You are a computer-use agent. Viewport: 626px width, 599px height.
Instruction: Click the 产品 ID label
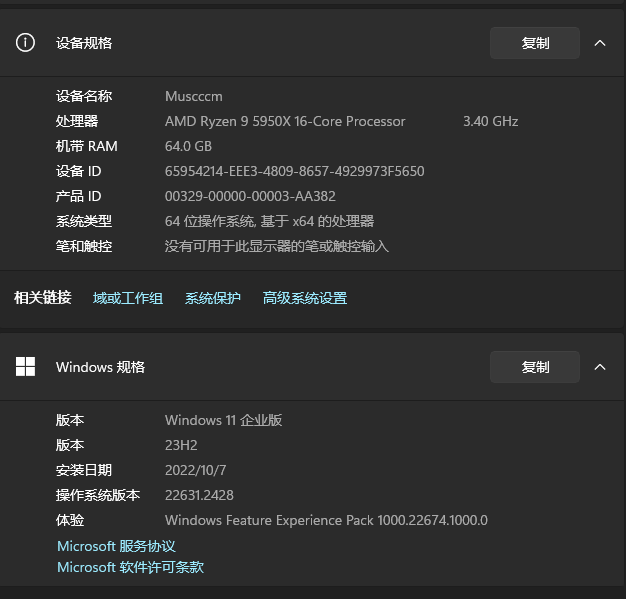[x=78, y=196]
